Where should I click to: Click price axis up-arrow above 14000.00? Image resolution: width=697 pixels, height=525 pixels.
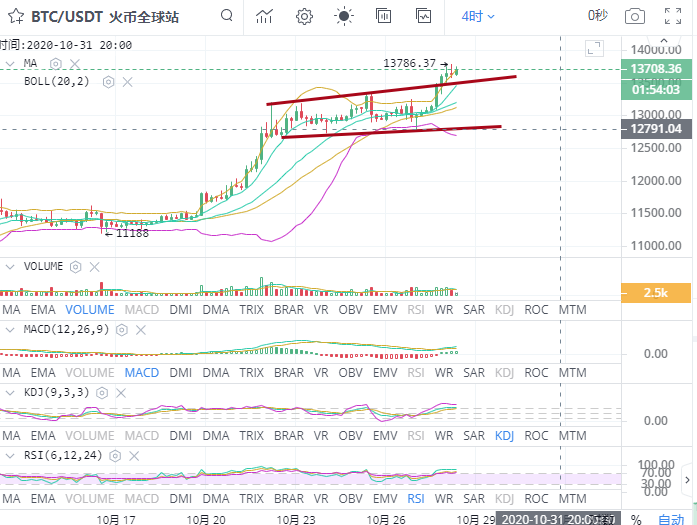(664, 40)
